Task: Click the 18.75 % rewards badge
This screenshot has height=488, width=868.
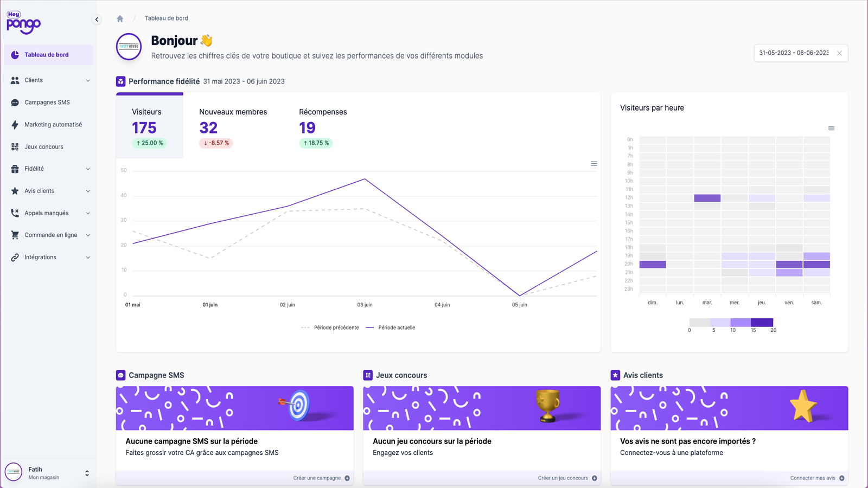Action: pyautogui.click(x=316, y=143)
